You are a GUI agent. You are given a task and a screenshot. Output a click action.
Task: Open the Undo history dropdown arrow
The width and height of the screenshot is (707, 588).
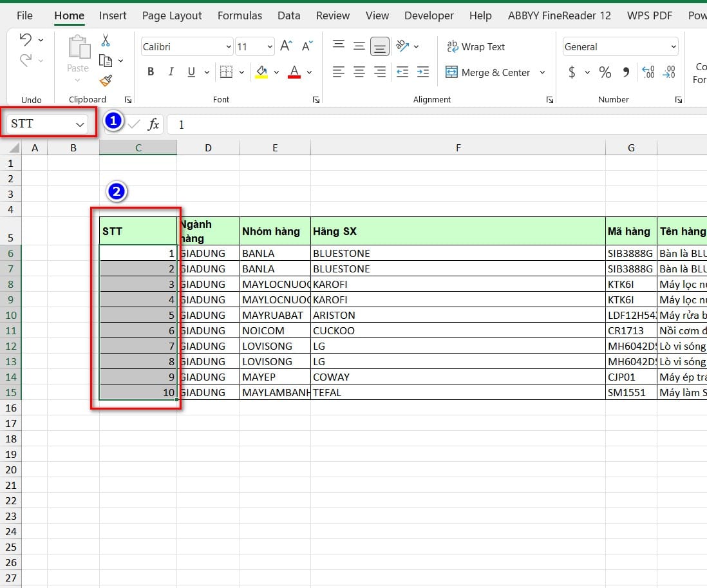click(x=41, y=40)
